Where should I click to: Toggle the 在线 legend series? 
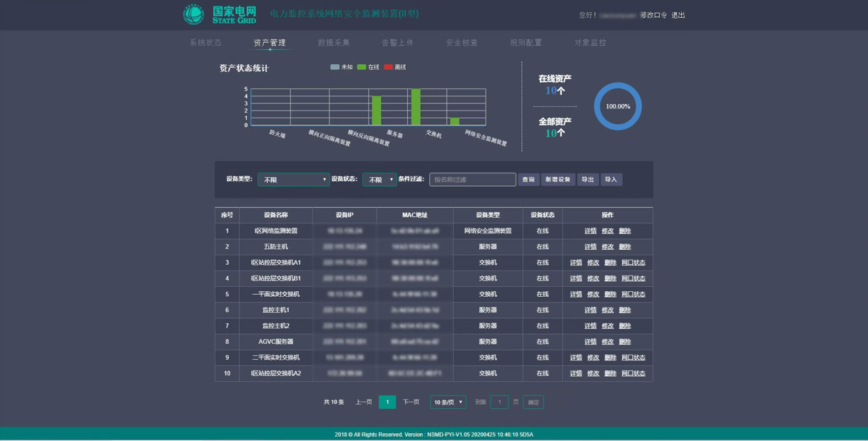(369, 67)
